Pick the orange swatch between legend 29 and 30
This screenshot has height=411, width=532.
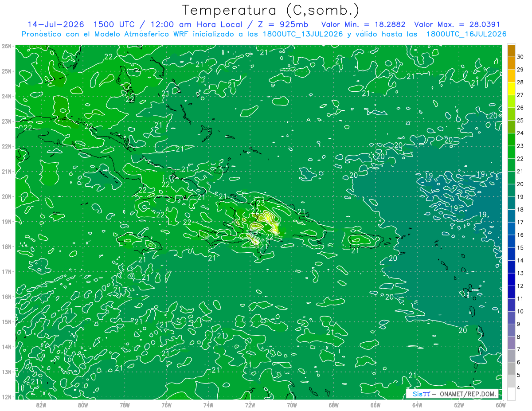[x=511, y=63]
